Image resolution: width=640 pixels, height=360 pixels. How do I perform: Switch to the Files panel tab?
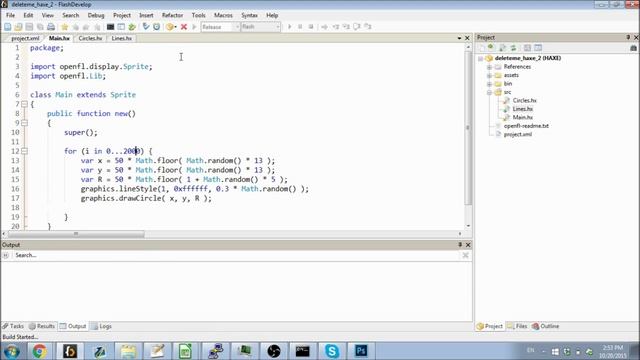pos(517,326)
